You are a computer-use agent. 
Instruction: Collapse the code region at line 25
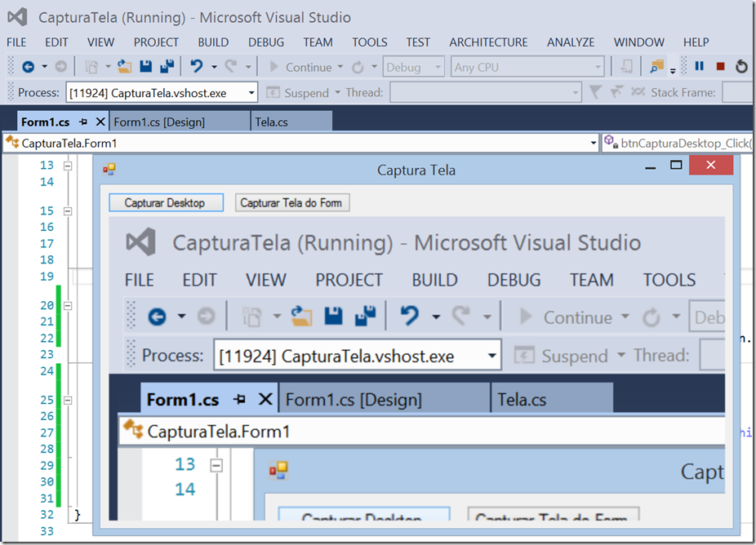tap(68, 401)
